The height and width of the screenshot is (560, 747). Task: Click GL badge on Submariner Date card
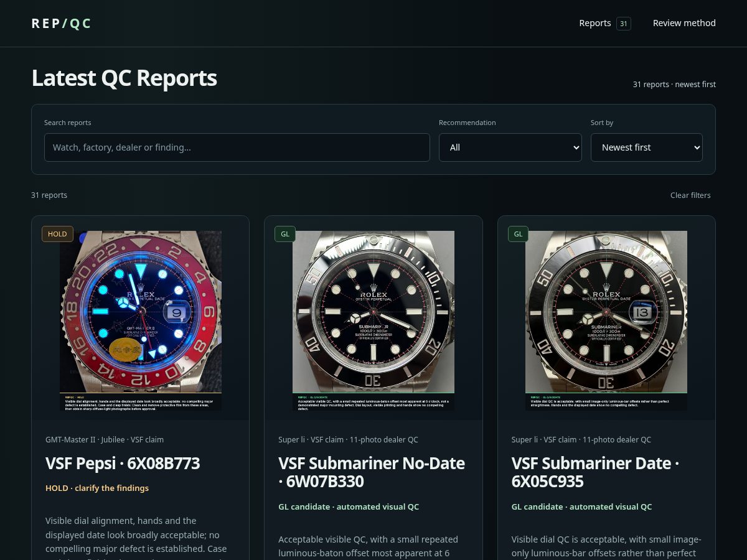tap(518, 234)
